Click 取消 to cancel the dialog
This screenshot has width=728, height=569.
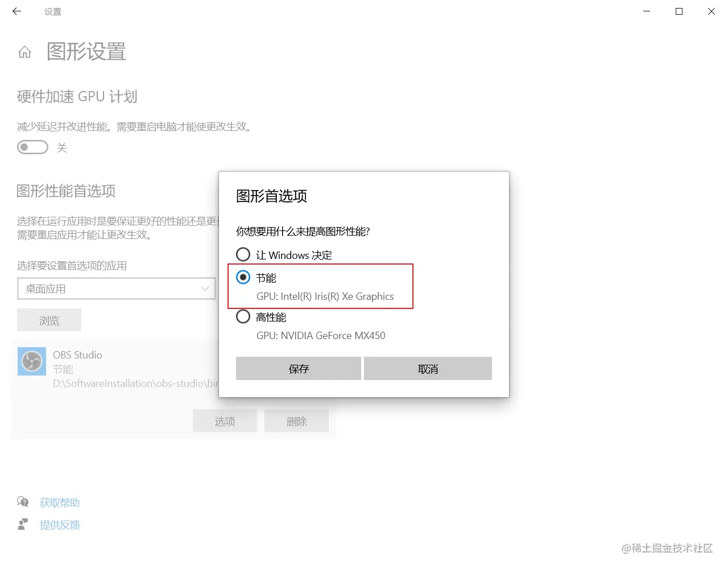coord(428,369)
